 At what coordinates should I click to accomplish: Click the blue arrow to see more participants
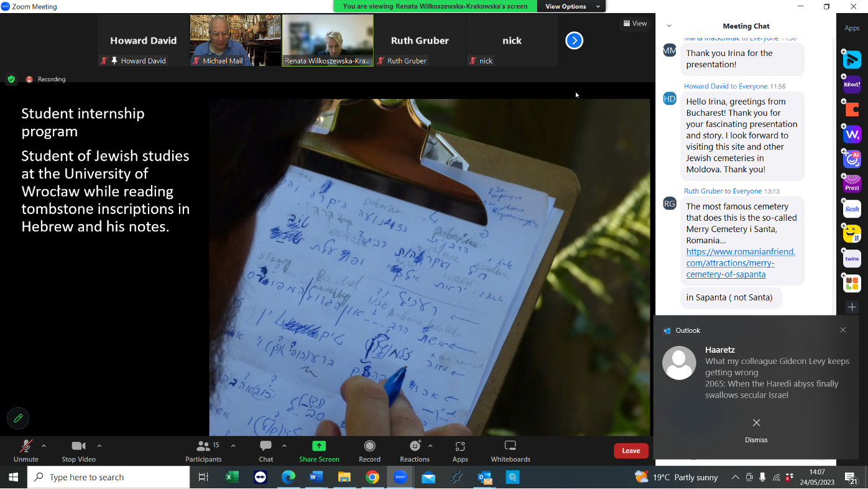click(573, 40)
